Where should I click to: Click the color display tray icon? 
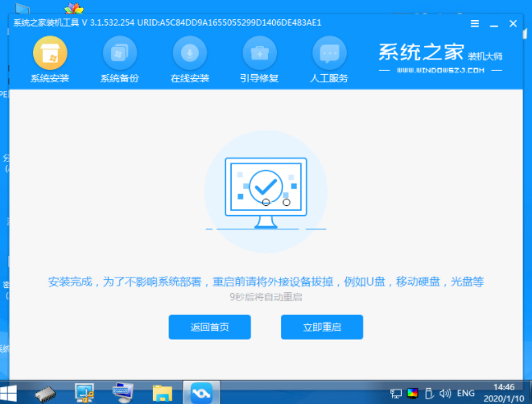tap(413, 394)
